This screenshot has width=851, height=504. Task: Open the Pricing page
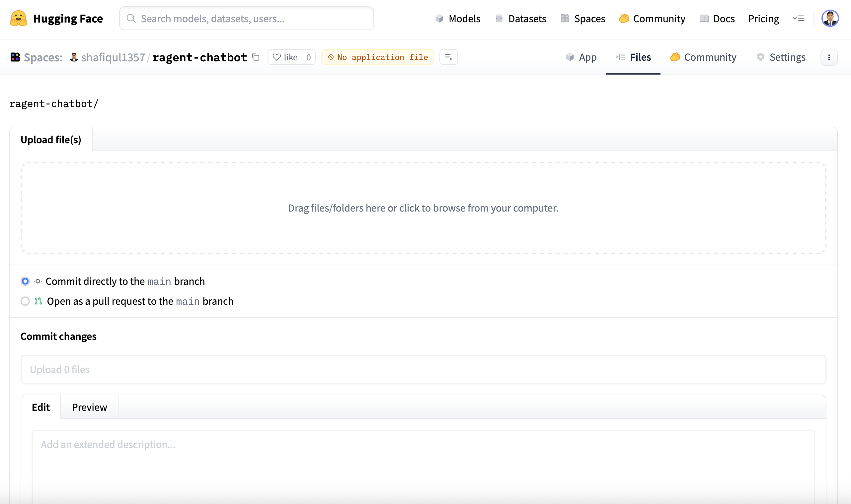click(763, 18)
